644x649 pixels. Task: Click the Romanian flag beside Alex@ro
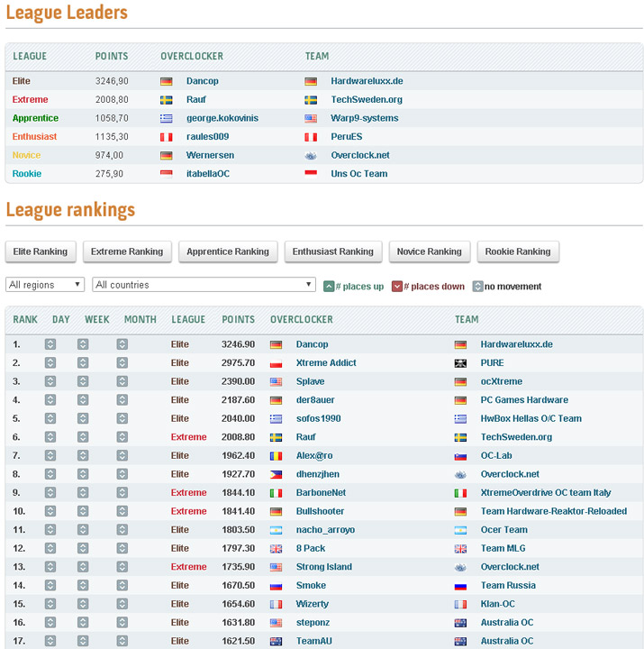click(276, 456)
